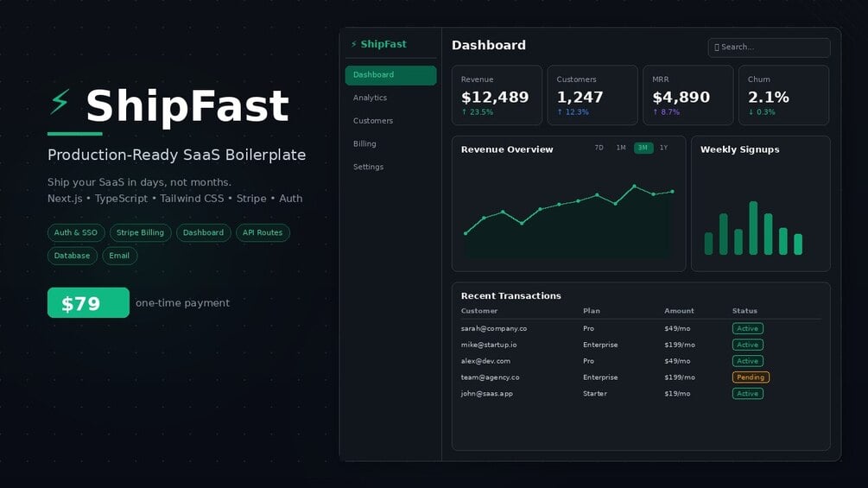868x488 pixels.
Task: Click the Weekly Signups heading
Action: coord(739,149)
